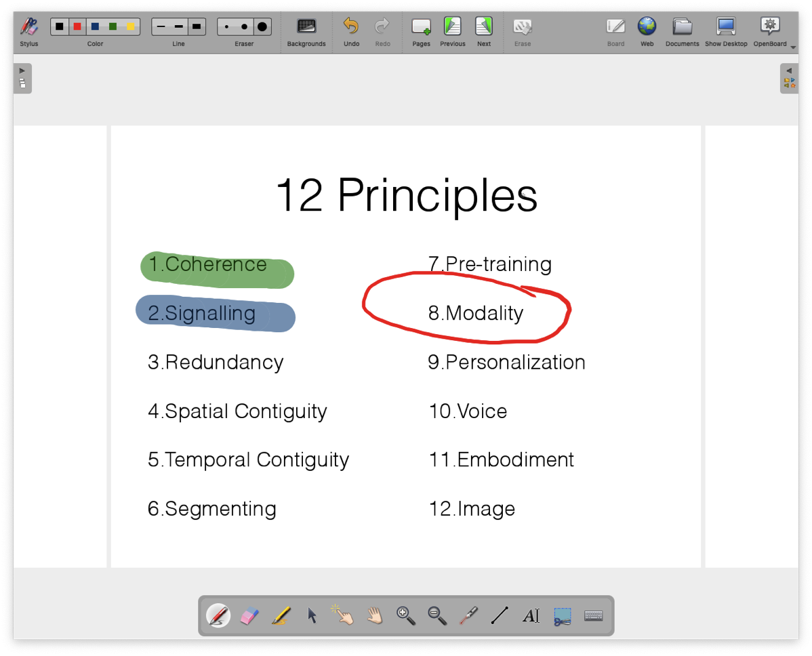The height and width of the screenshot is (656, 812).
Task: Switch to Web mode
Action: [x=647, y=31]
